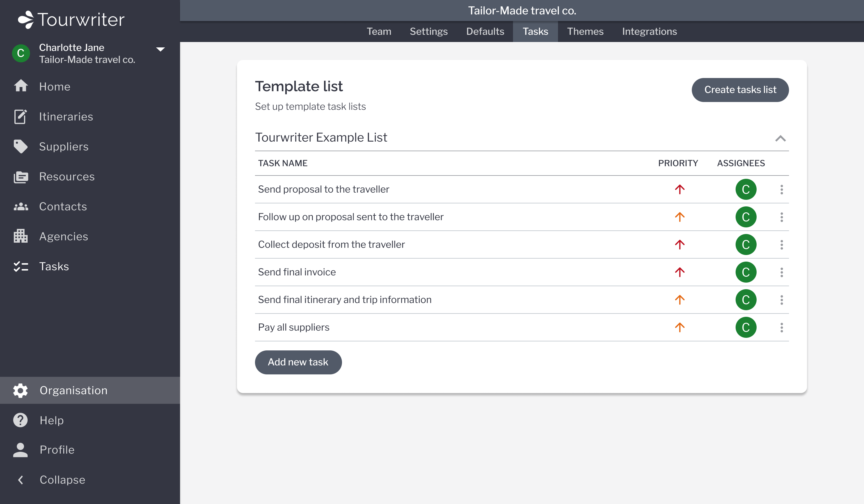Image resolution: width=864 pixels, height=504 pixels.
Task: Click the Add new task button
Action: [298, 362]
